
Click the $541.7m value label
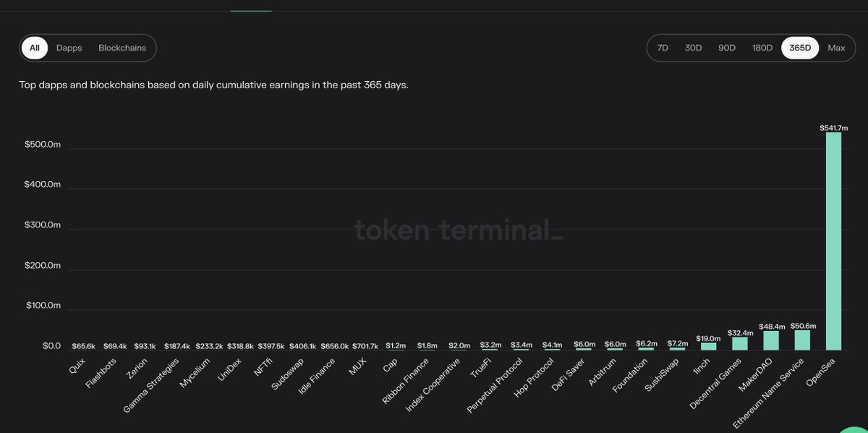click(x=834, y=127)
